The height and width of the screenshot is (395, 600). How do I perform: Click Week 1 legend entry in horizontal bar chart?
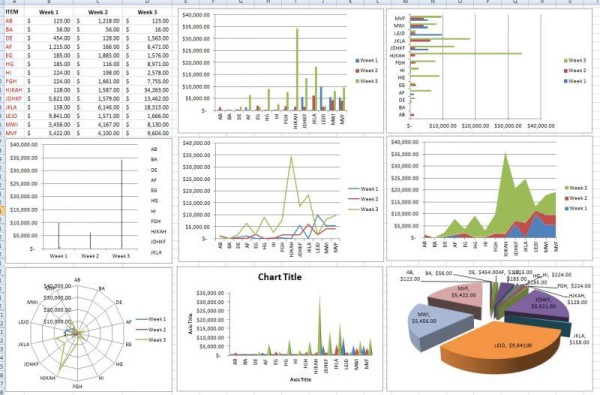(x=575, y=81)
